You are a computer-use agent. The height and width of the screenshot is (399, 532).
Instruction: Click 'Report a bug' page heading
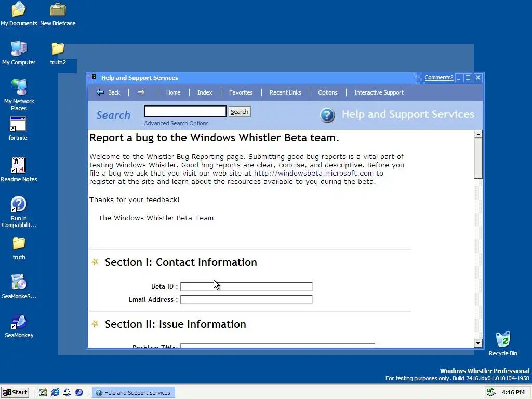point(214,137)
